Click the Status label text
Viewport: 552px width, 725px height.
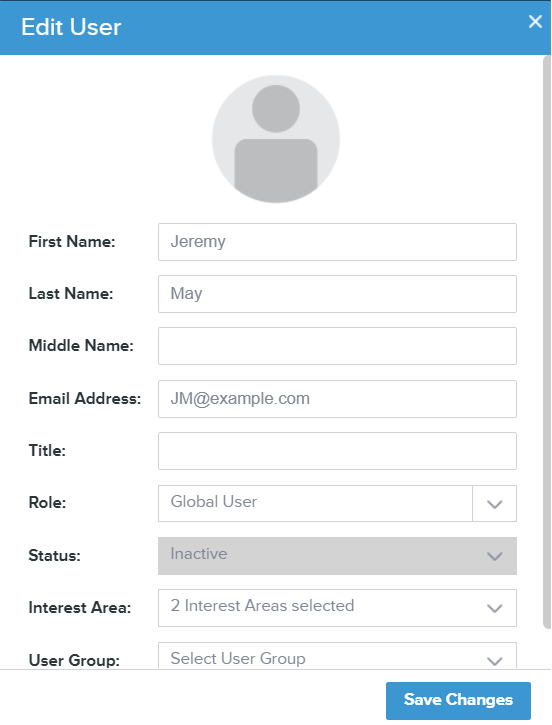pyautogui.click(x=54, y=555)
